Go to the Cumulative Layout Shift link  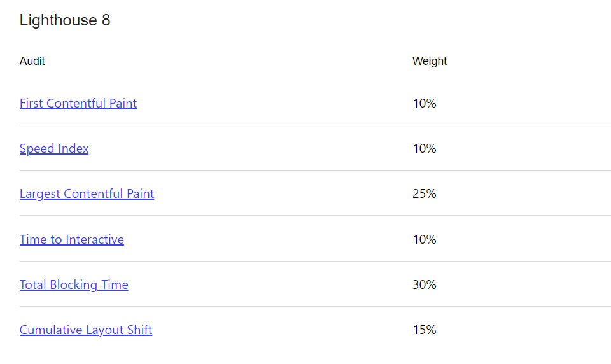tap(86, 330)
